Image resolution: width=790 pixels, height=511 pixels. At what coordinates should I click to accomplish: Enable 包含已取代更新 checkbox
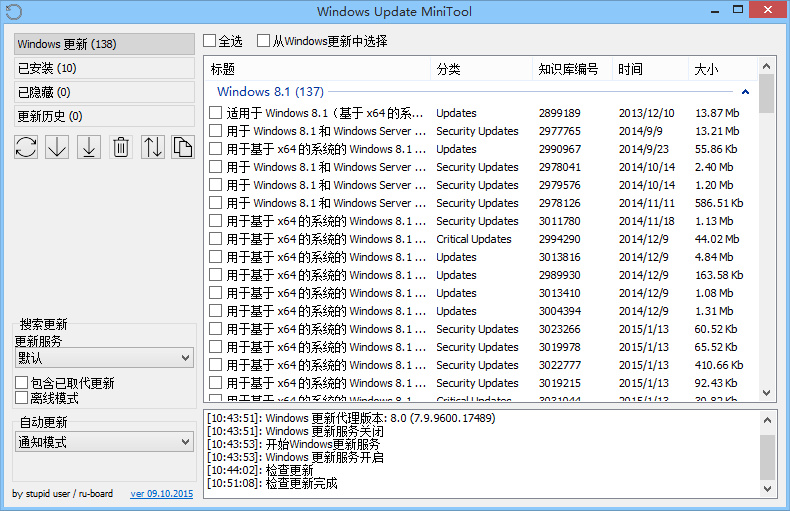click(x=21, y=383)
